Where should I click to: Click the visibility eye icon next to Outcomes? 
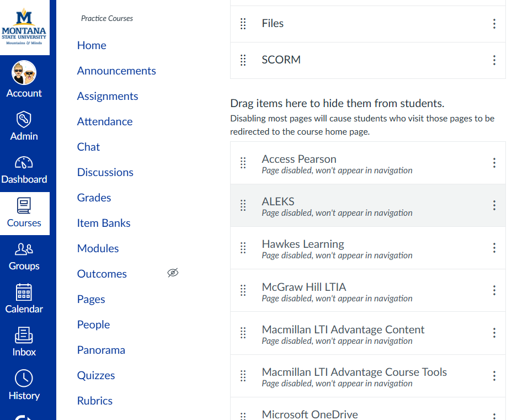click(173, 273)
